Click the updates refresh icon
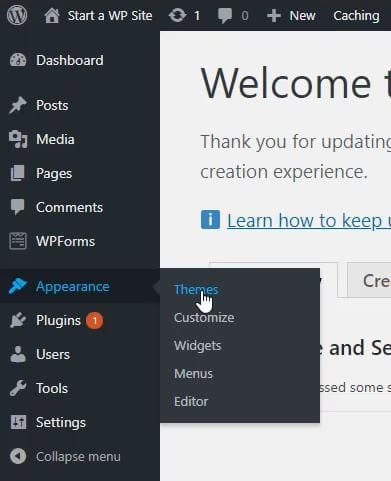391x481 pixels. [x=177, y=16]
